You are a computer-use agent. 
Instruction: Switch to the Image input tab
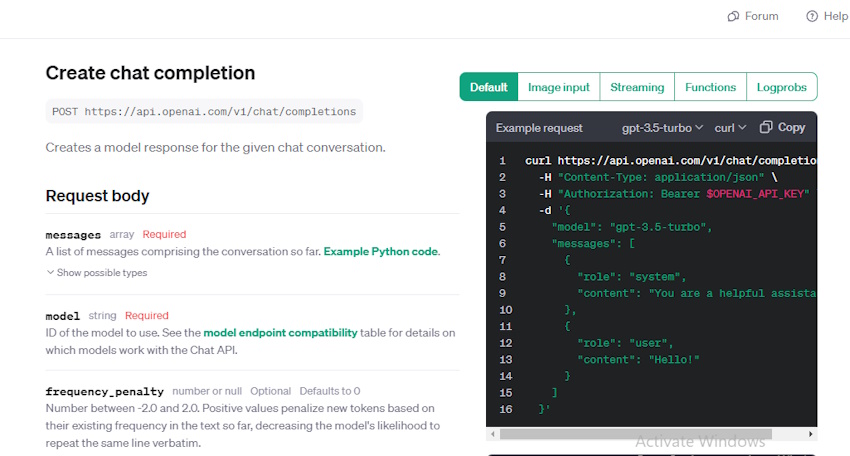click(x=558, y=87)
